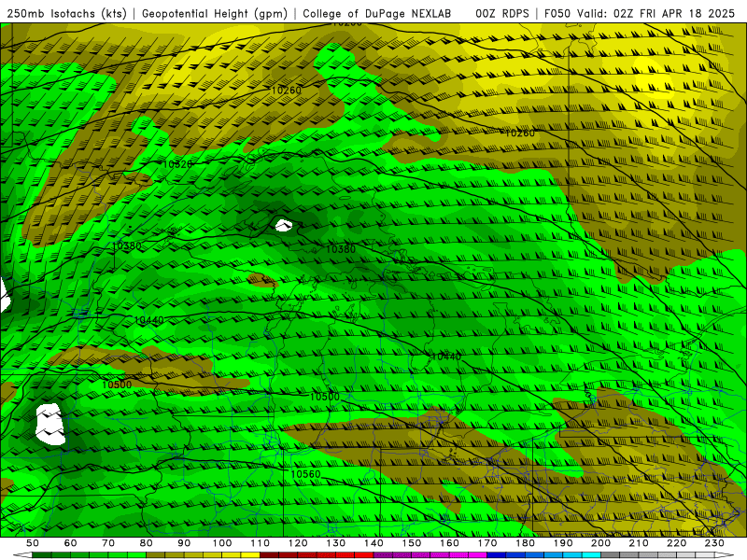Select the 230 value on the color scale

[x=714, y=543]
